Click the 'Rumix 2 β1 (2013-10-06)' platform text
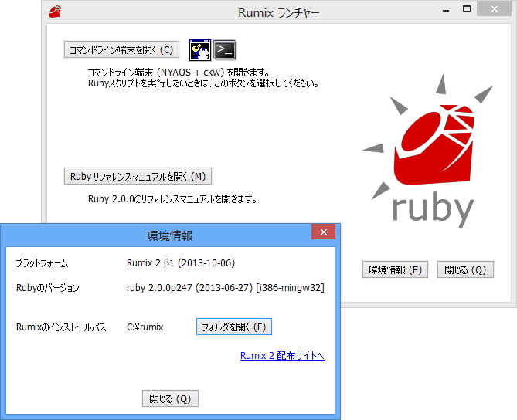The width and height of the screenshot is (517, 420). [181, 263]
